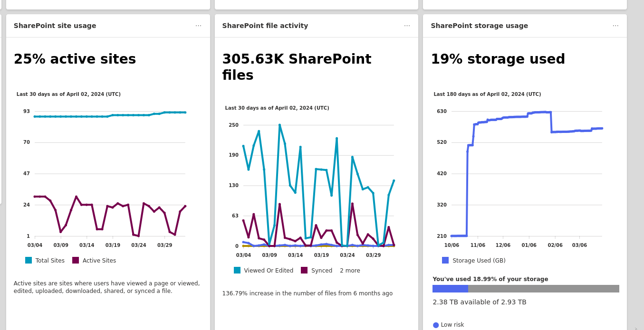Open more options for SharePoint file activity
This screenshot has height=330, width=644.
(x=407, y=26)
